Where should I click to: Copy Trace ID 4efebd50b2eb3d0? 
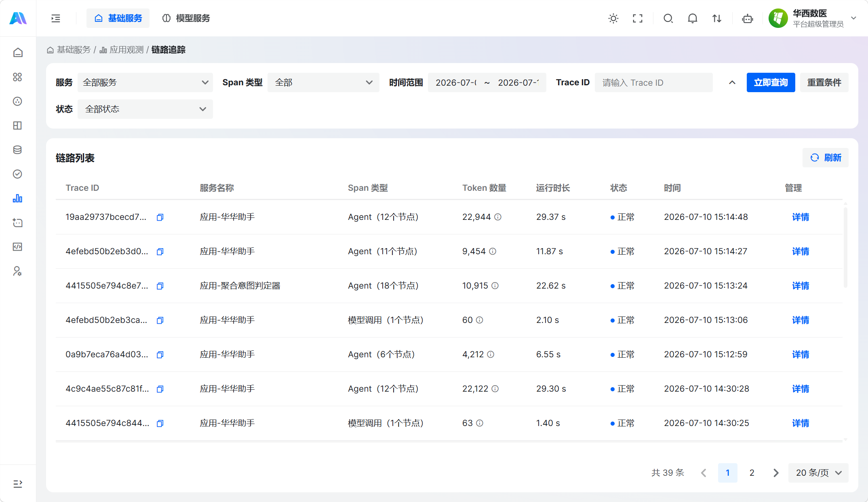click(160, 251)
